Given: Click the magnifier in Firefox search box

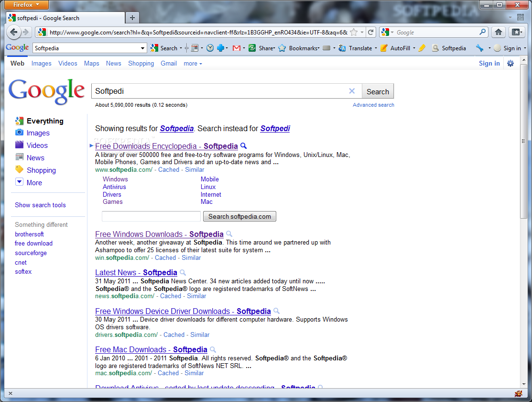Looking at the screenshot, I should pyautogui.click(x=482, y=32).
